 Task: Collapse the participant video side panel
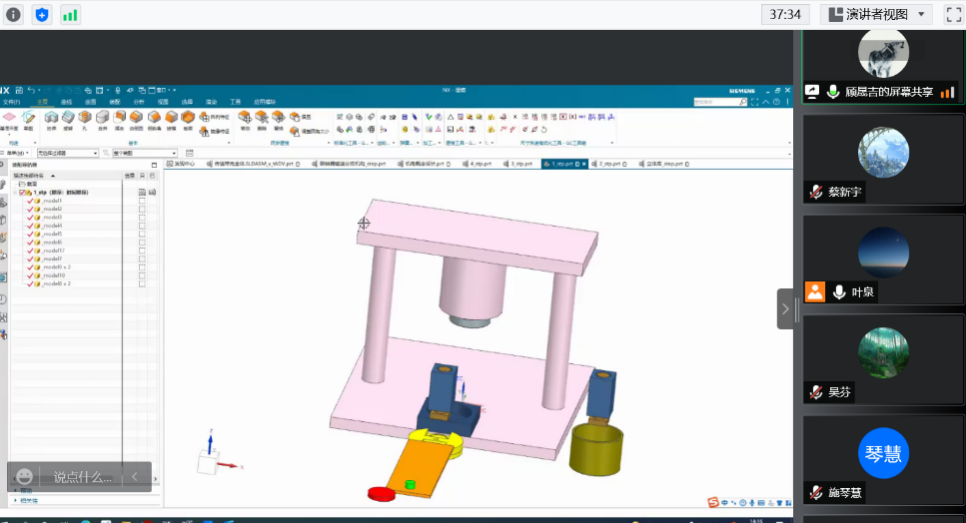[785, 309]
